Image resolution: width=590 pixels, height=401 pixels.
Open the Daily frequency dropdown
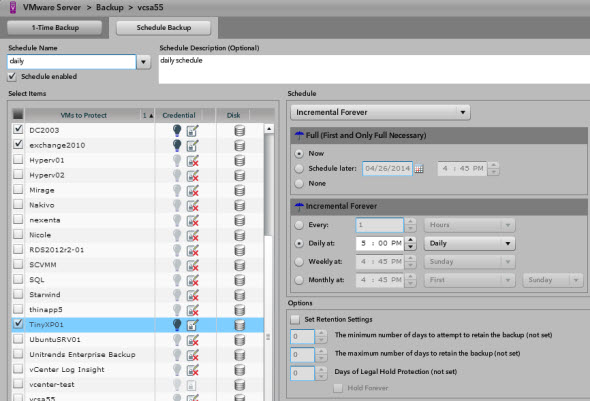pos(470,243)
